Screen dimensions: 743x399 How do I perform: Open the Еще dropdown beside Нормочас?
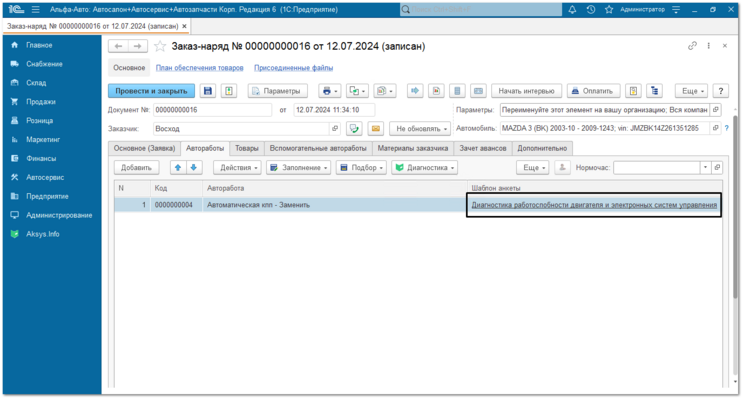pyautogui.click(x=533, y=167)
